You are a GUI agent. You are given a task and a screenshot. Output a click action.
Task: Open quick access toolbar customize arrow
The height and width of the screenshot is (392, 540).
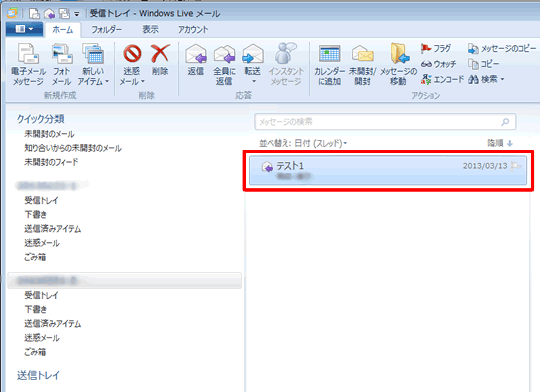[x=77, y=14]
